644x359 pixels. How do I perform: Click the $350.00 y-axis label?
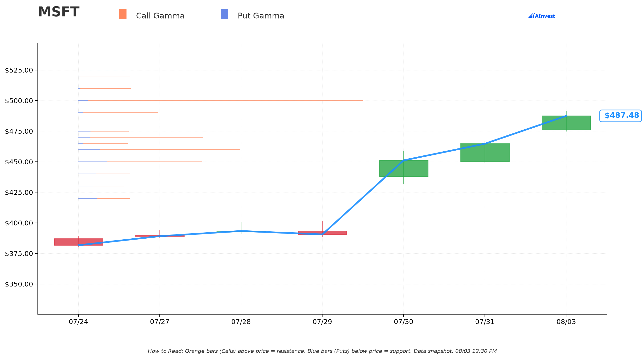tap(19, 284)
